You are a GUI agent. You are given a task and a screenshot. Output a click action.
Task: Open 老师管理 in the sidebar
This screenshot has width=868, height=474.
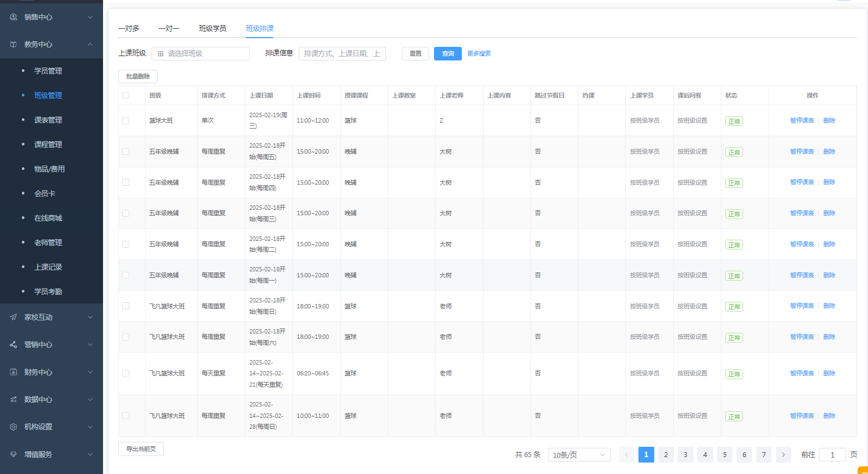(48, 242)
